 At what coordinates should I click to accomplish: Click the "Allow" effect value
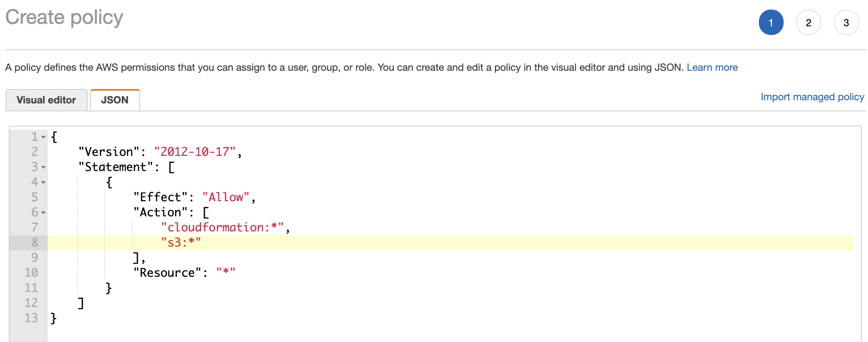pos(226,197)
